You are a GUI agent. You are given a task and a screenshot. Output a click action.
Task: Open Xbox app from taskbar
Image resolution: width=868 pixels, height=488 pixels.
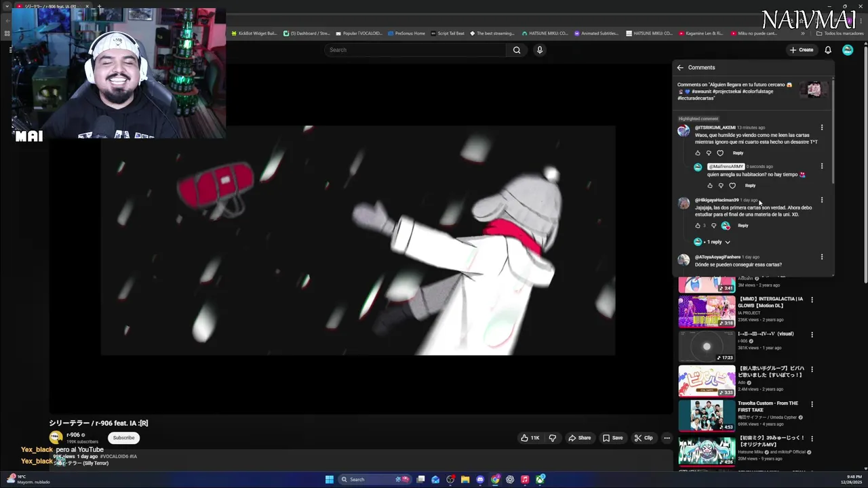(540, 479)
